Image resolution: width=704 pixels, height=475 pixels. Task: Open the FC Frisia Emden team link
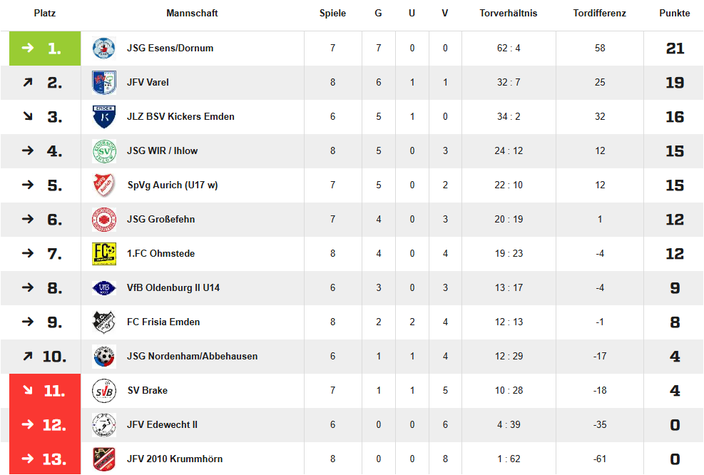coord(163,322)
